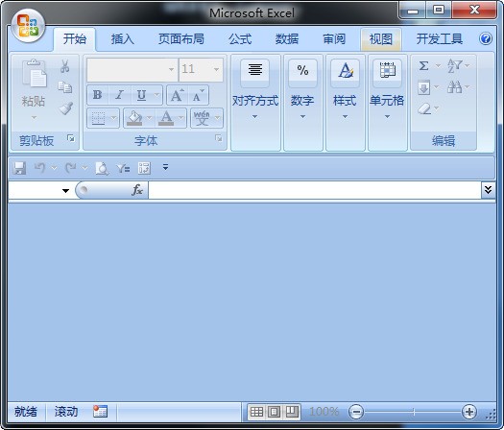Click the Format Painter brush icon

click(66, 108)
